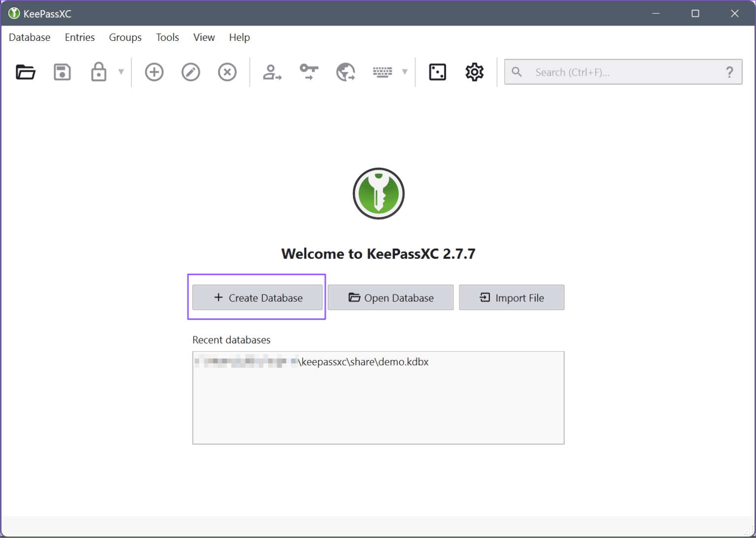The image size is (756, 538).
Task: Open the Tools menu
Action: click(x=167, y=37)
